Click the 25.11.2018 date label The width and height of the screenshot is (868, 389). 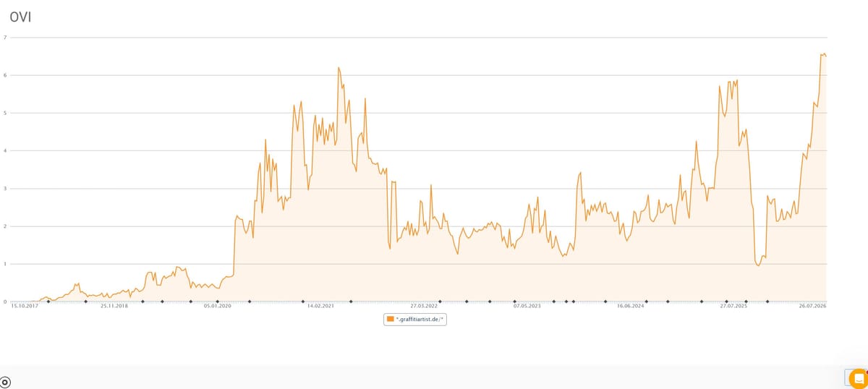click(x=114, y=307)
